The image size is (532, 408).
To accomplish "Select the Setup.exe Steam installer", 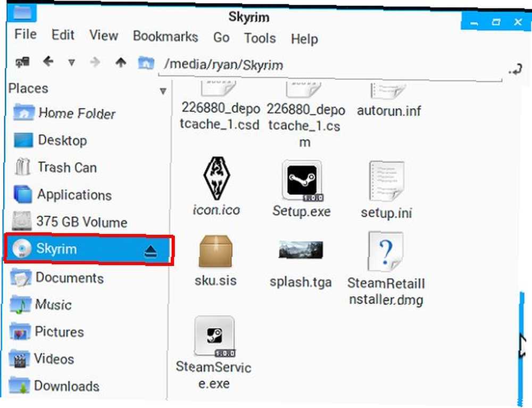I will tap(301, 189).
